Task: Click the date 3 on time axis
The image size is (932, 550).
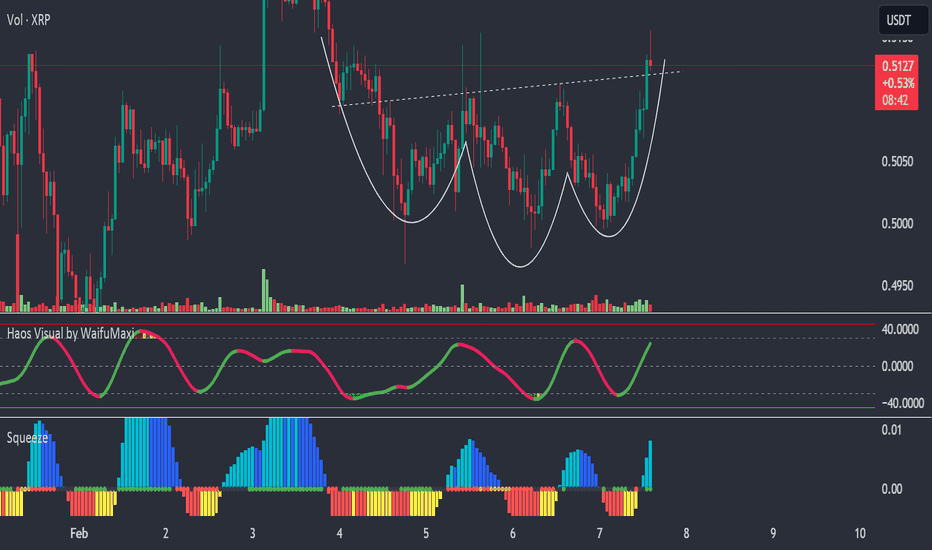Action: pos(253,533)
